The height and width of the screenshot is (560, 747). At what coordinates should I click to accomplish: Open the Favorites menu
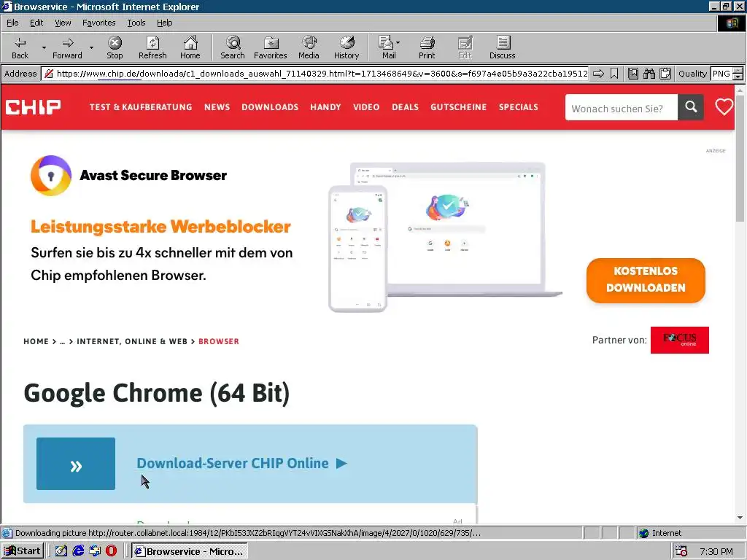click(x=98, y=23)
